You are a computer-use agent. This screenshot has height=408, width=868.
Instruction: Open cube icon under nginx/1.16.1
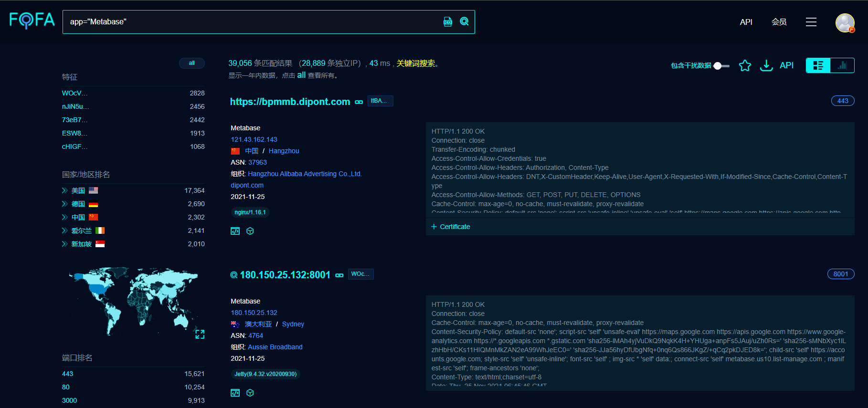(250, 231)
